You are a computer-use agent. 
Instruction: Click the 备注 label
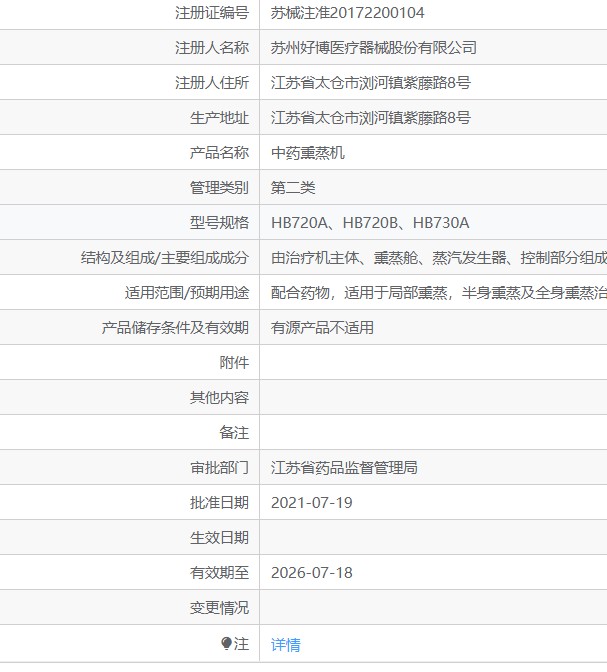coord(234,433)
